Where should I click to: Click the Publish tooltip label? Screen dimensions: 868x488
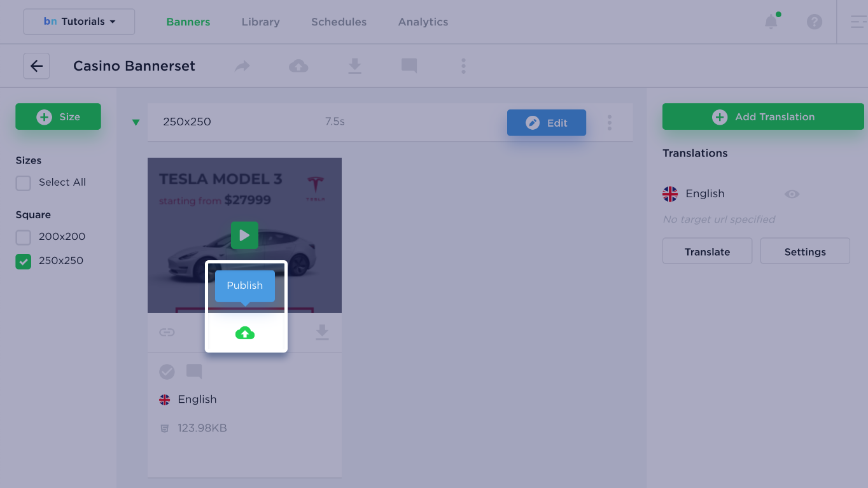click(245, 286)
